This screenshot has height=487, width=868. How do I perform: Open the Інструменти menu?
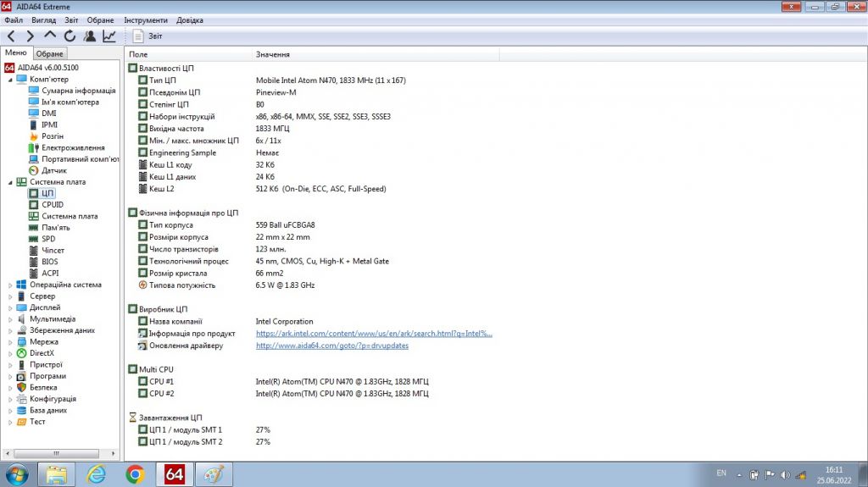146,20
